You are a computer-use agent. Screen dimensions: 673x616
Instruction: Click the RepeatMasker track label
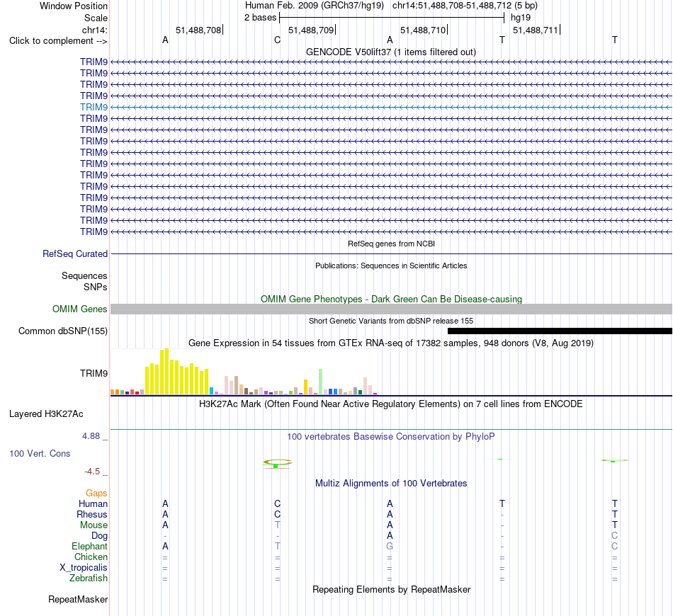tap(78, 599)
